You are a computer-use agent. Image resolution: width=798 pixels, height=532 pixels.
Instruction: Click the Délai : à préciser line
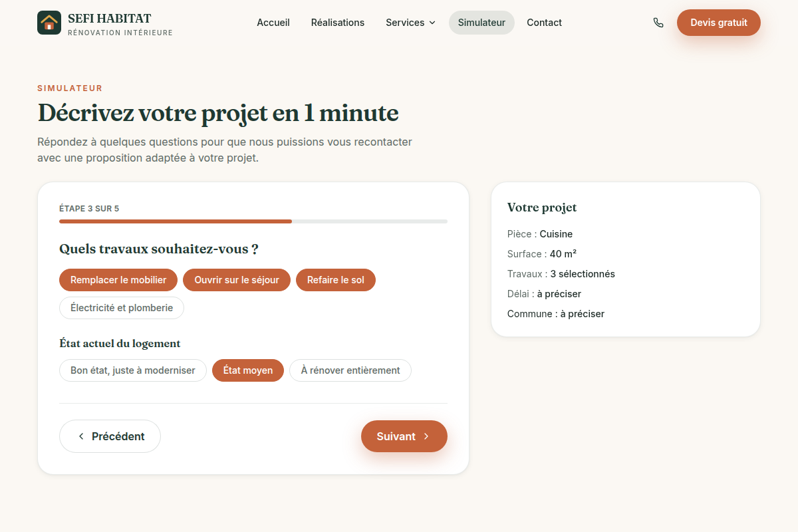545,294
